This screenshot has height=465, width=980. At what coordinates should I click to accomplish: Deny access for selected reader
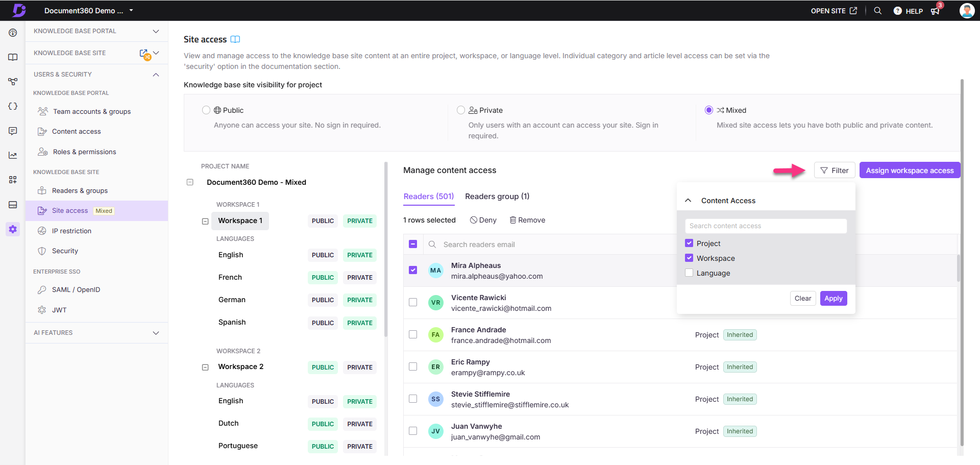[x=483, y=220]
